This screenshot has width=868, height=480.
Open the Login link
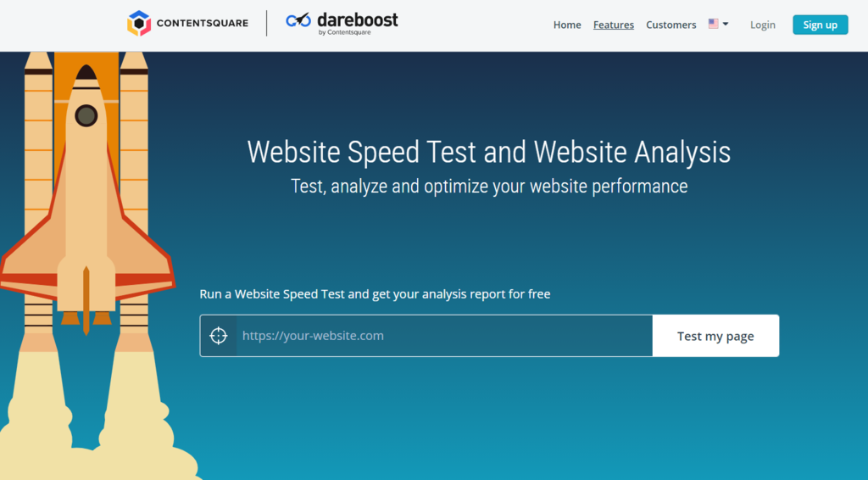pos(762,25)
